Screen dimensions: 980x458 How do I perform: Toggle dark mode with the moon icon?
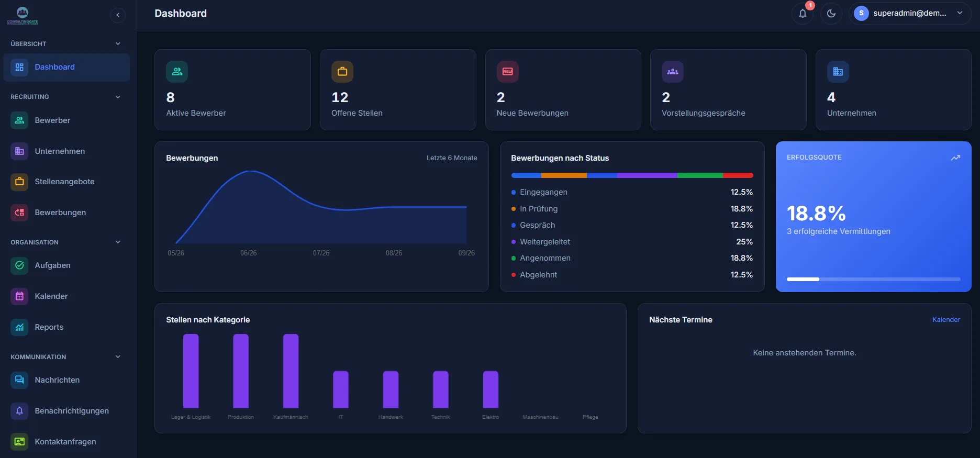pos(831,14)
